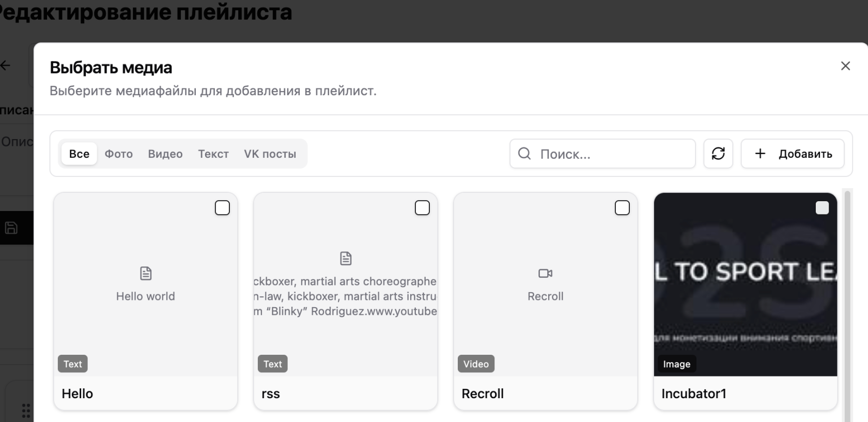Show the Текст media tab
This screenshot has height=422, width=868.
213,154
